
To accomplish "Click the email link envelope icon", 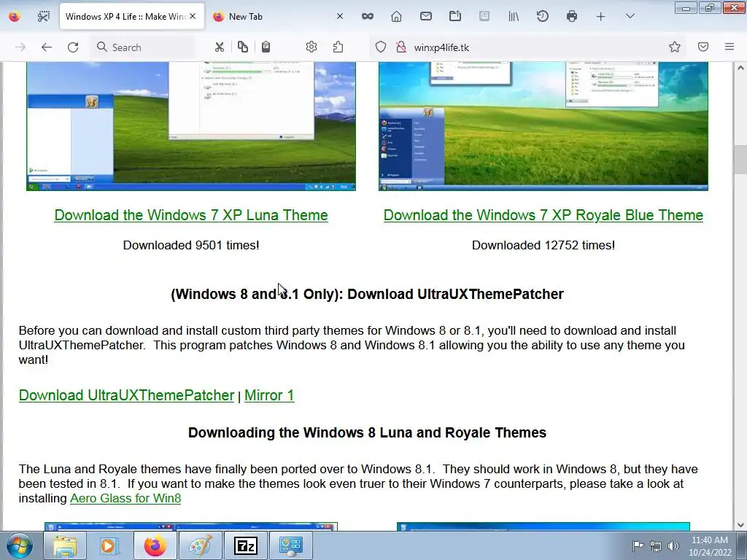I will click(426, 17).
